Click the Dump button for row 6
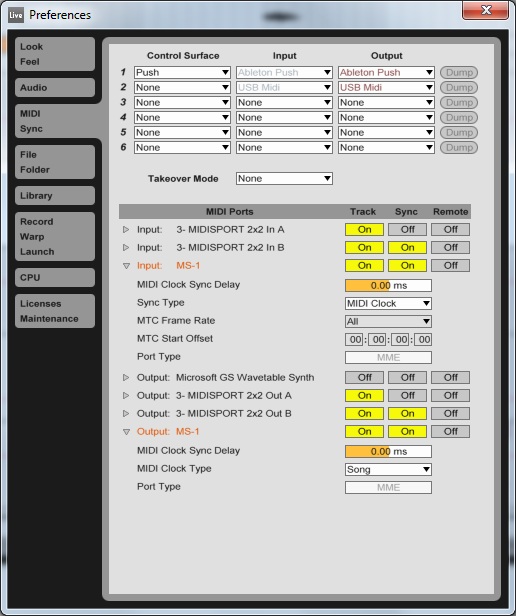Screen dimensions: 516x616 [459, 148]
